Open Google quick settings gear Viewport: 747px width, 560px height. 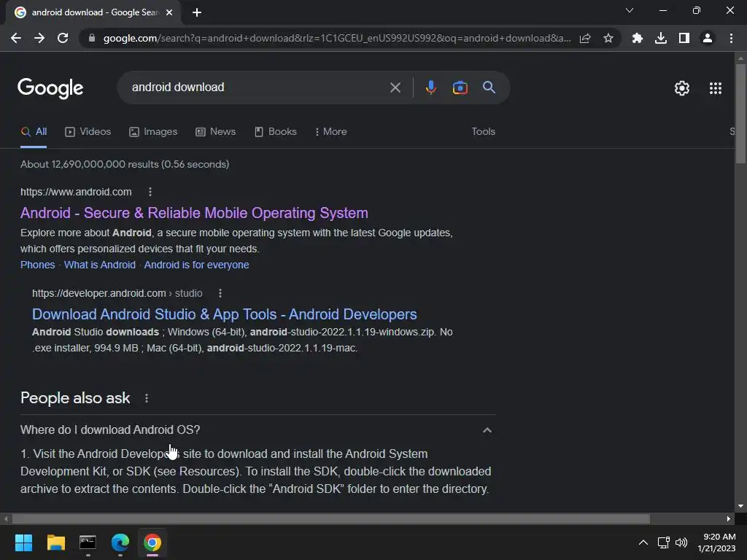pos(682,88)
